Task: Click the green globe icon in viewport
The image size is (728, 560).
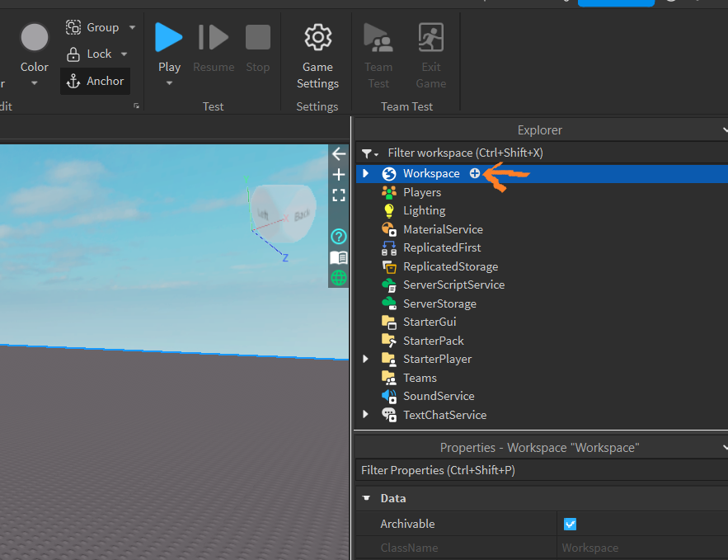Action: [339, 278]
